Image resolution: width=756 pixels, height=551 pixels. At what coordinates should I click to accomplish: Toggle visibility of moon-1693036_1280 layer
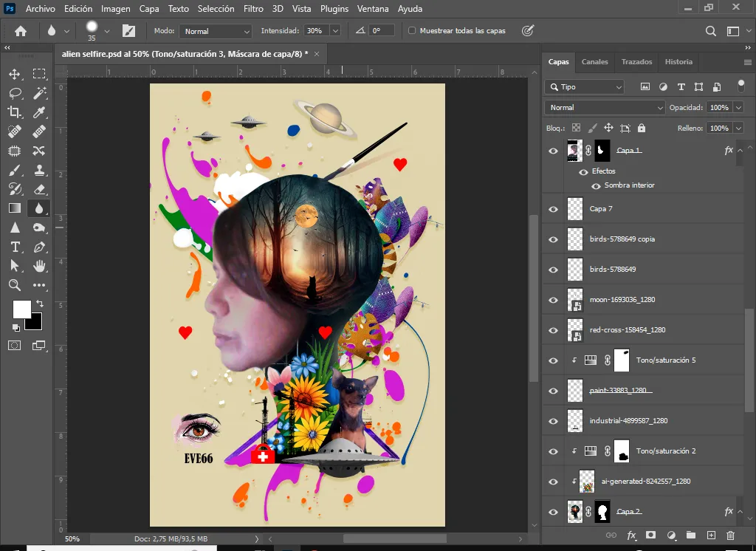[x=554, y=300]
